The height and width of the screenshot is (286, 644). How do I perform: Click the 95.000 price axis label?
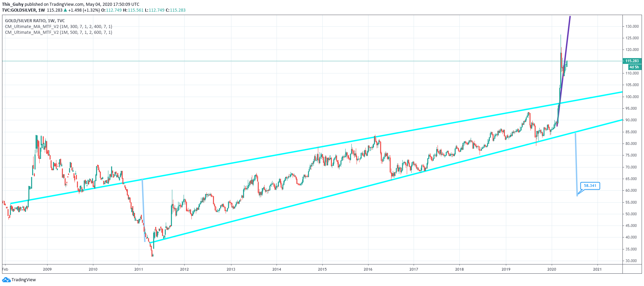[x=632, y=108]
